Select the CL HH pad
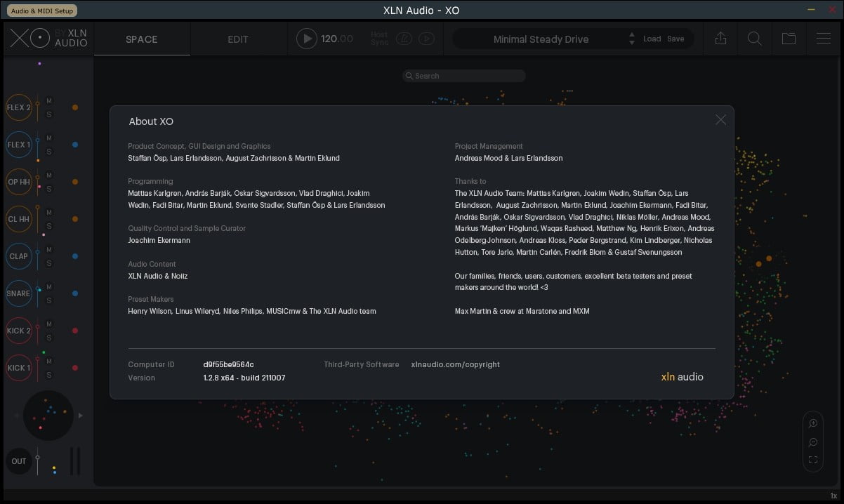 click(19, 219)
